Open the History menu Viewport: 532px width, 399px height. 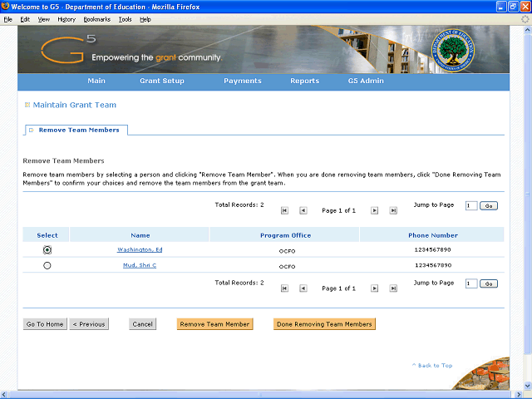point(66,19)
